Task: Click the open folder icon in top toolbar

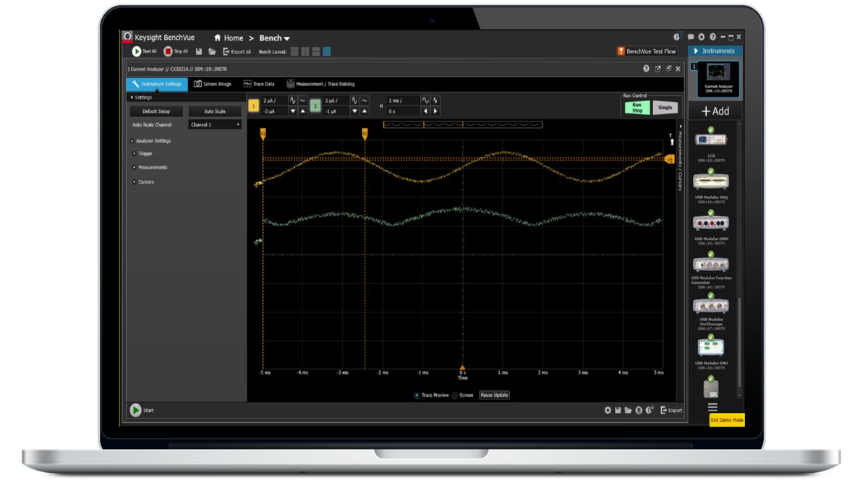Action: [212, 51]
